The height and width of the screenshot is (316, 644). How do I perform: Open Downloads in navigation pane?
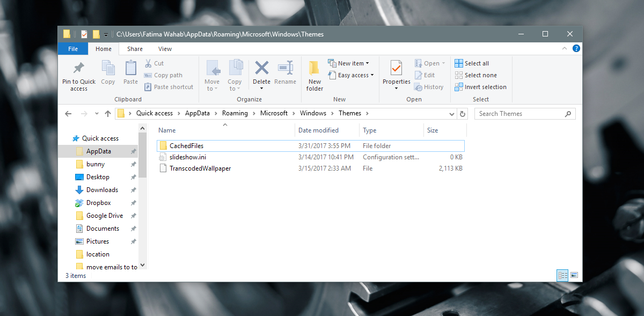point(102,190)
